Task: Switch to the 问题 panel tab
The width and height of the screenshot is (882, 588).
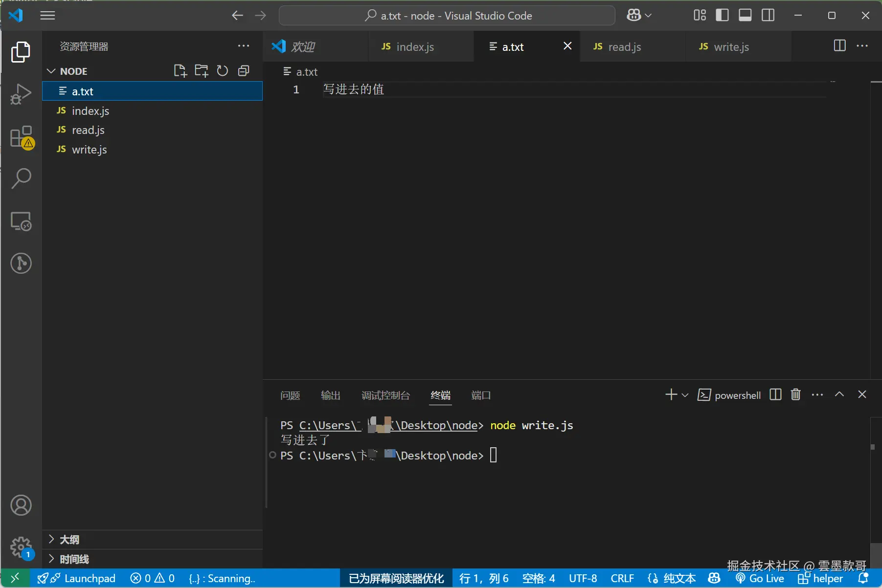Action: 290,395
